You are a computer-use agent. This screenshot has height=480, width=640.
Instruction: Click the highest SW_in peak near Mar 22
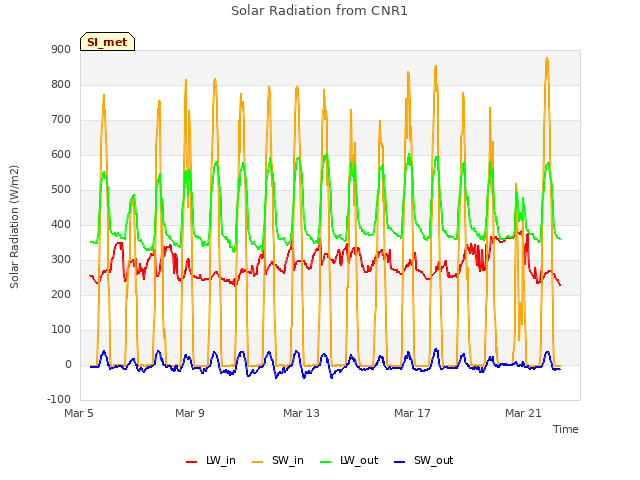click(547, 59)
